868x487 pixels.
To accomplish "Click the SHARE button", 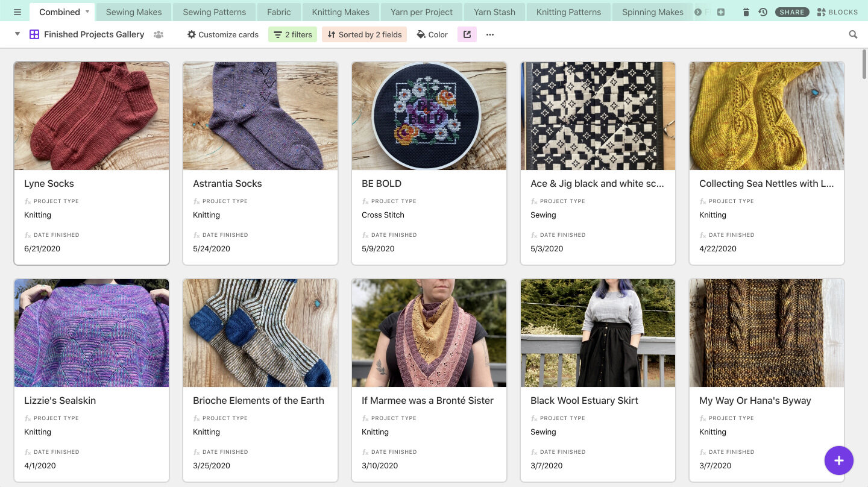I will (792, 12).
